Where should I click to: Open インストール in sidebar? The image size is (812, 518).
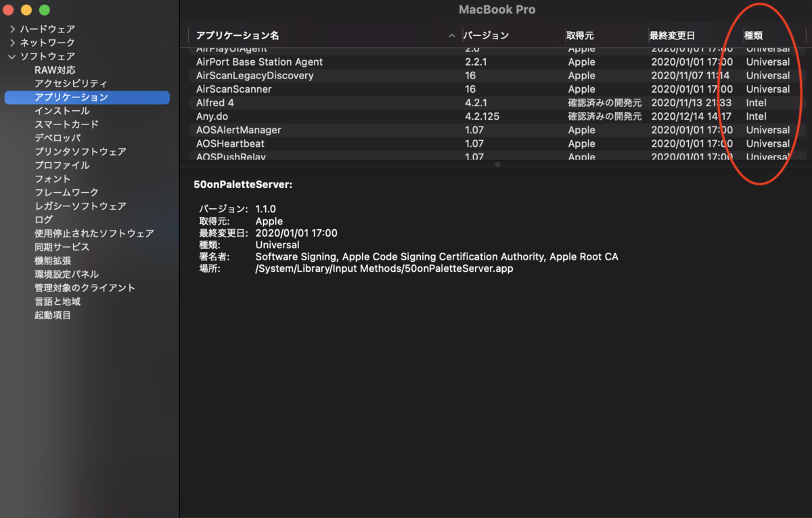[x=62, y=111]
